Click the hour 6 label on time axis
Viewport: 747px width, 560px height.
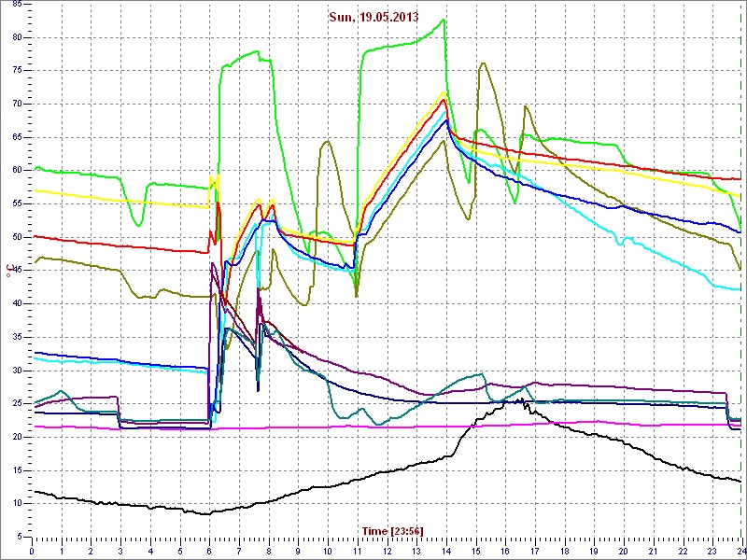[x=209, y=551]
